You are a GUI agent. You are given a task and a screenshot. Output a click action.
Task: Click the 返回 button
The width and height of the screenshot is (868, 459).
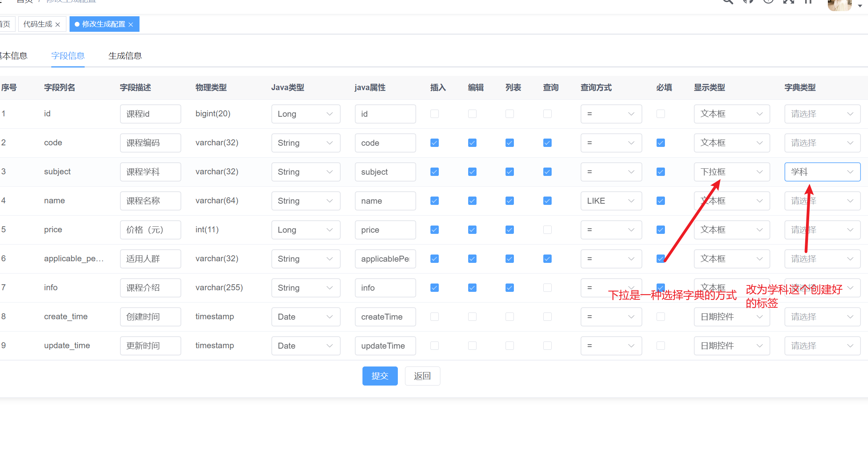[422, 376]
